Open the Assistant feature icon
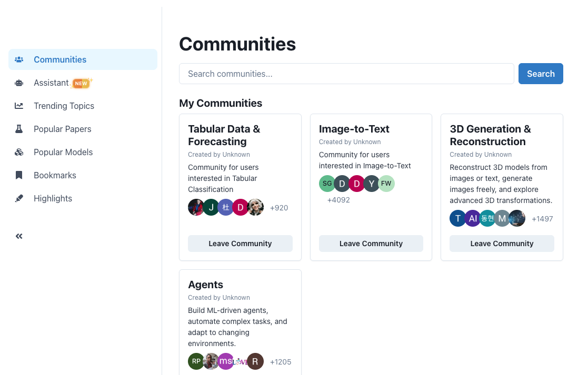 pos(19,83)
